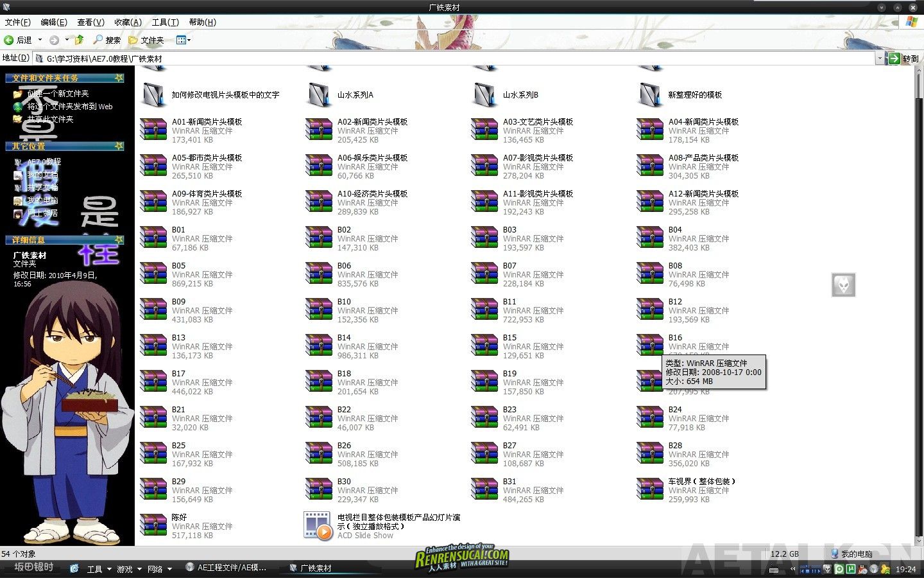Open the 工具 toolbar menu on taskbar
This screenshot has width=924, height=578.
98,569
